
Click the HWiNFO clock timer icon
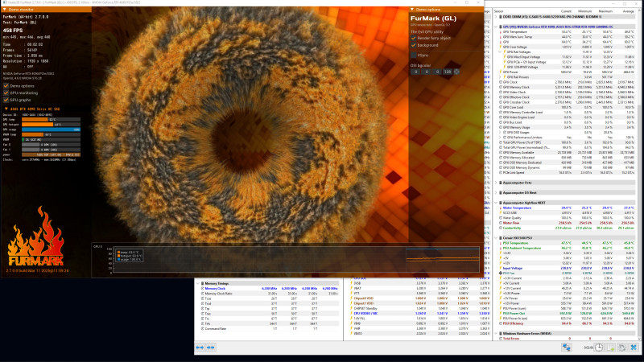click(599, 348)
